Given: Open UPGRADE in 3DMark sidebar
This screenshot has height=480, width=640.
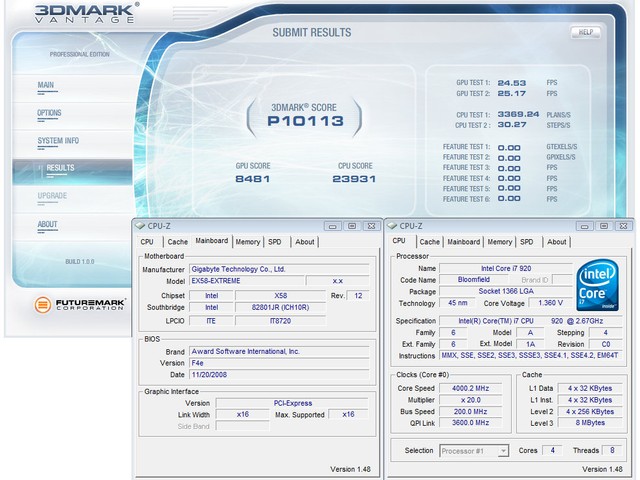Looking at the screenshot, I should tap(52, 196).
